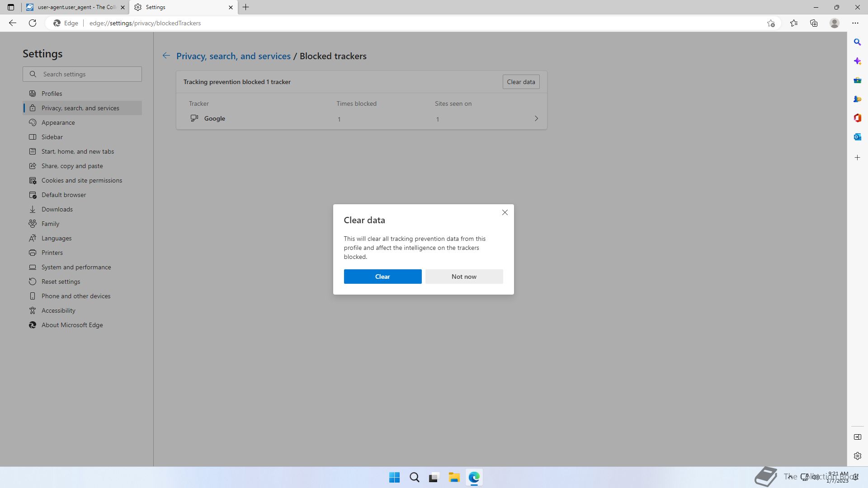Click the profile avatar icon
868x488 pixels.
tap(835, 23)
